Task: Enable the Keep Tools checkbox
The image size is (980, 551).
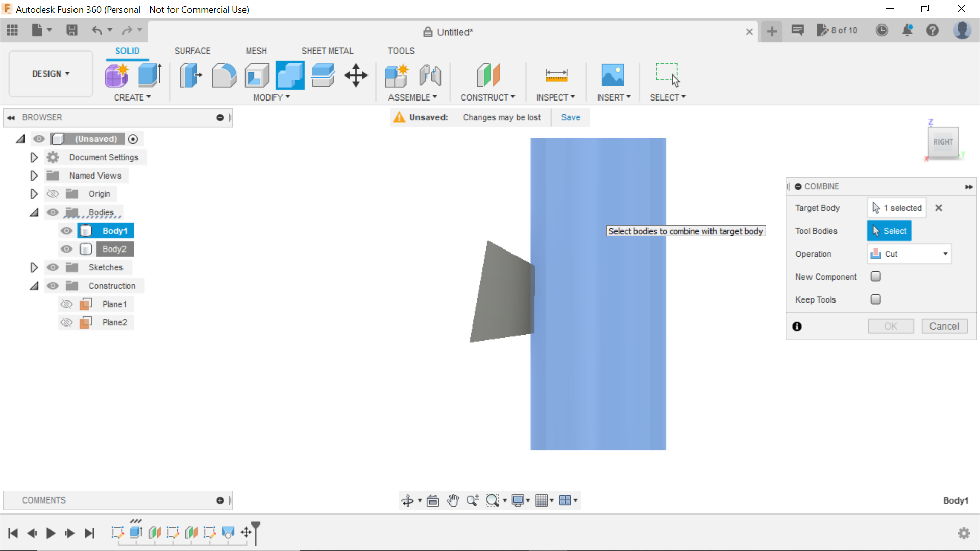Action: pyautogui.click(x=876, y=299)
